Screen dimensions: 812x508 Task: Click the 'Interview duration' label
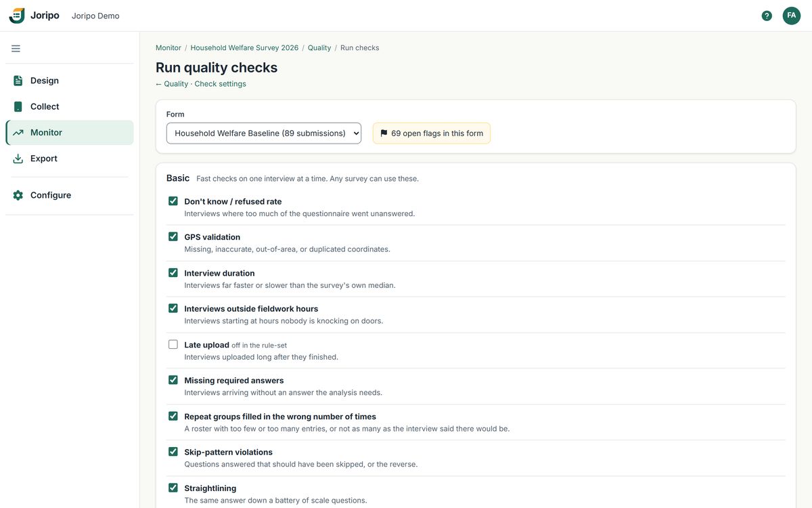click(x=219, y=273)
